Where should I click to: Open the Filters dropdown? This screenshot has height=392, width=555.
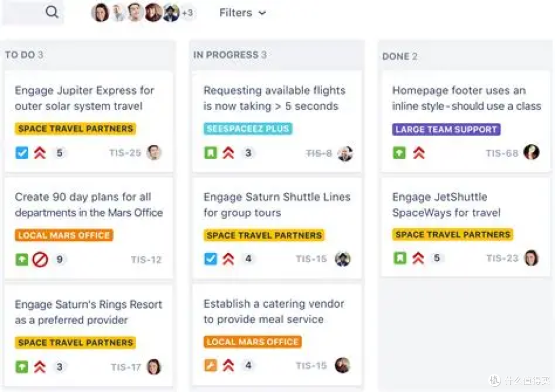click(243, 13)
